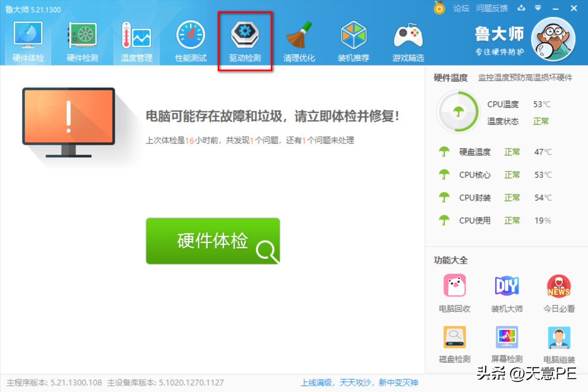The height and width of the screenshot is (392, 588).
Task: Open 温度管理 temperature management
Action: click(136, 40)
